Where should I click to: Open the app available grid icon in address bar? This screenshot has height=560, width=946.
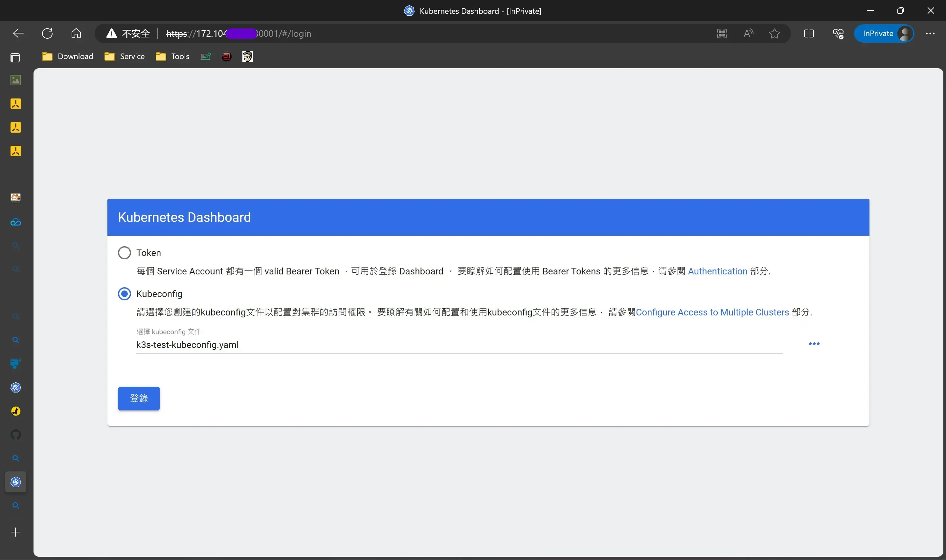pos(721,33)
